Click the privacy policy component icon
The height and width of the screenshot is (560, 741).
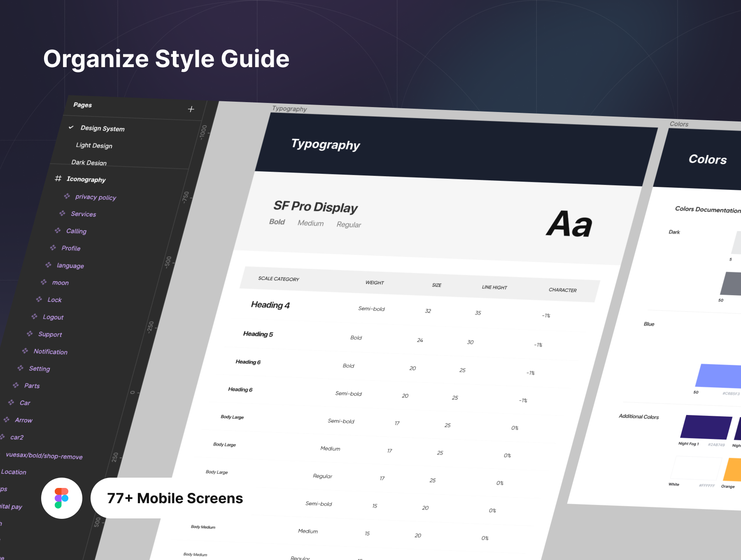(x=67, y=196)
